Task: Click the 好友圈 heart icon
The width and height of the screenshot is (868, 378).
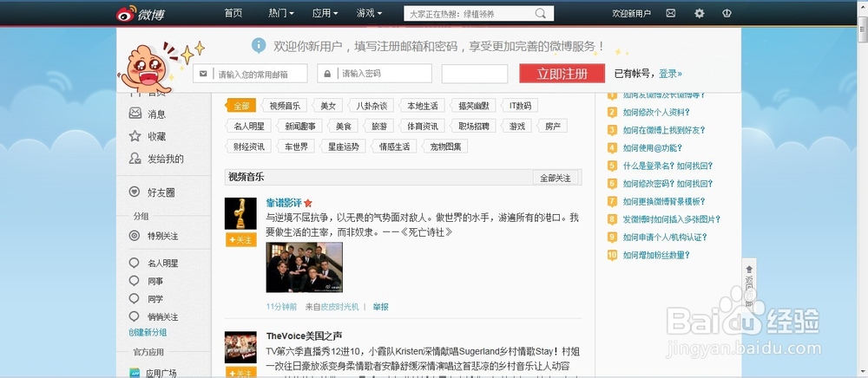Action: point(134,192)
